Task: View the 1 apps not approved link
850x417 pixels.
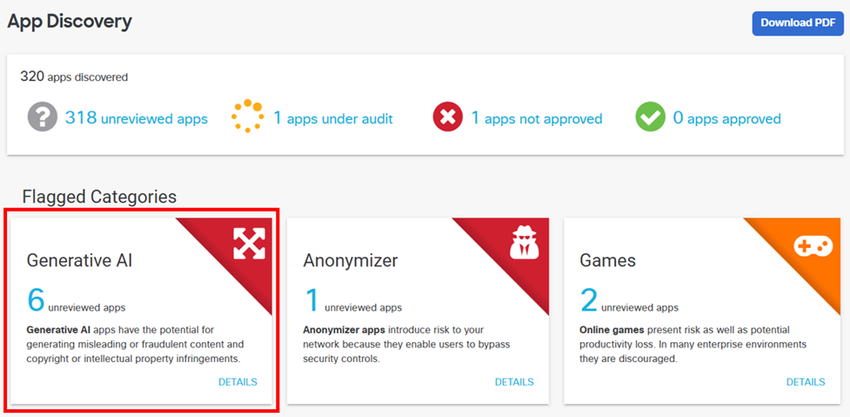Action: (536, 118)
